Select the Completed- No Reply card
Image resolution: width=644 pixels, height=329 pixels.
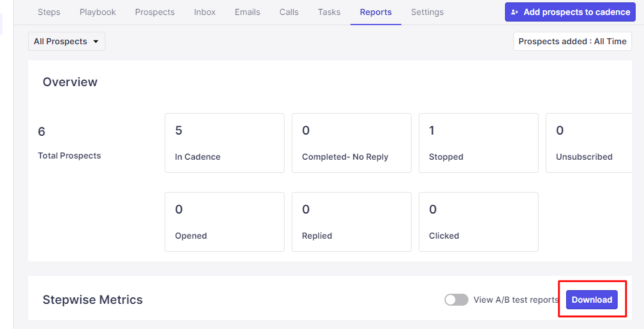pos(351,143)
